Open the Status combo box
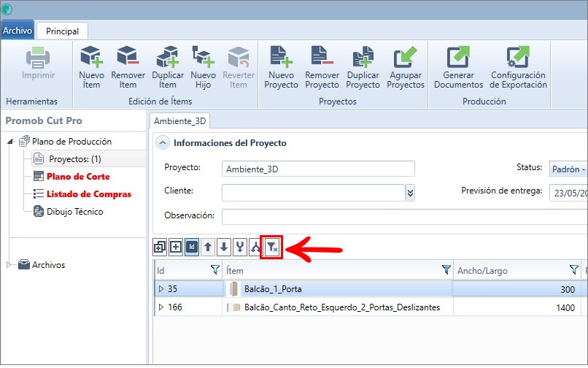This screenshot has width=588, height=368. tap(568, 169)
